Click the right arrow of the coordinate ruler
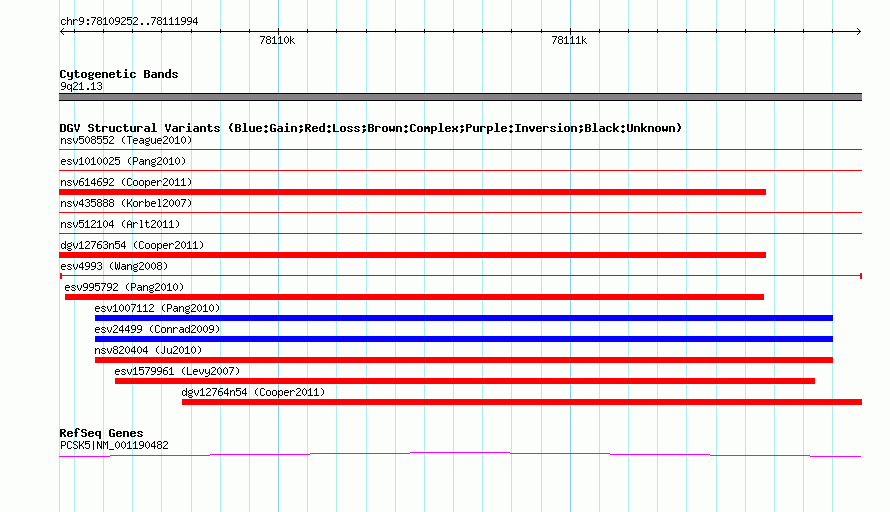890x512 pixels. click(858, 31)
